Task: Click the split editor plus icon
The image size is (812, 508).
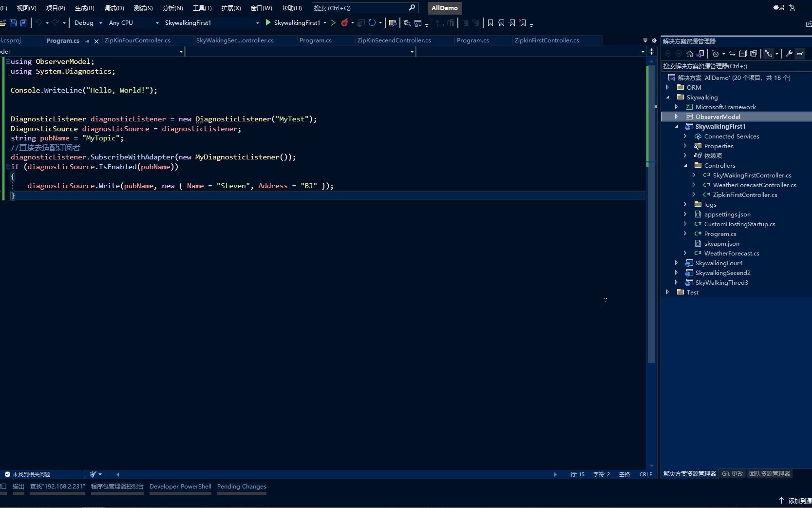Action: click(x=651, y=51)
